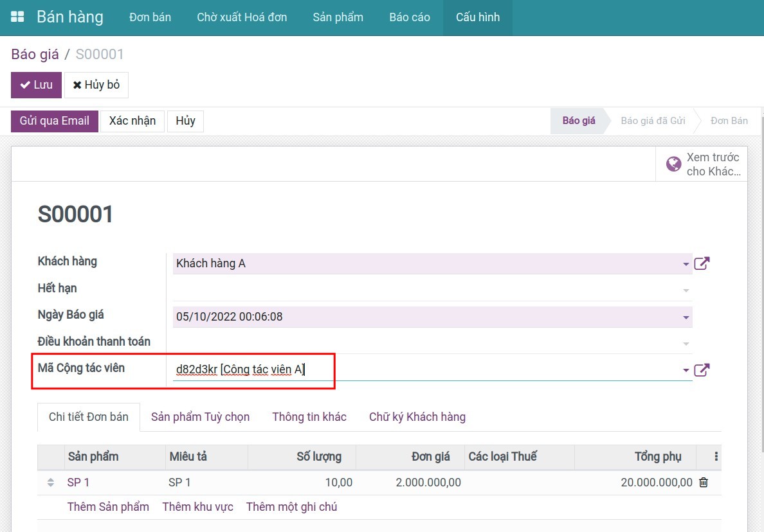Expand the Ngày Báo giá date picker
The image size is (764, 532).
pos(686,317)
